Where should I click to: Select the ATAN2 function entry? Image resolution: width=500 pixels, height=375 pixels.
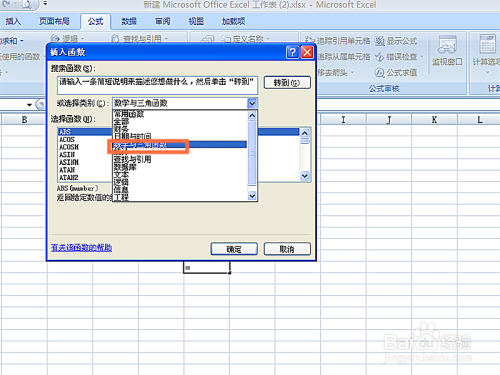(x=85, y=178)
